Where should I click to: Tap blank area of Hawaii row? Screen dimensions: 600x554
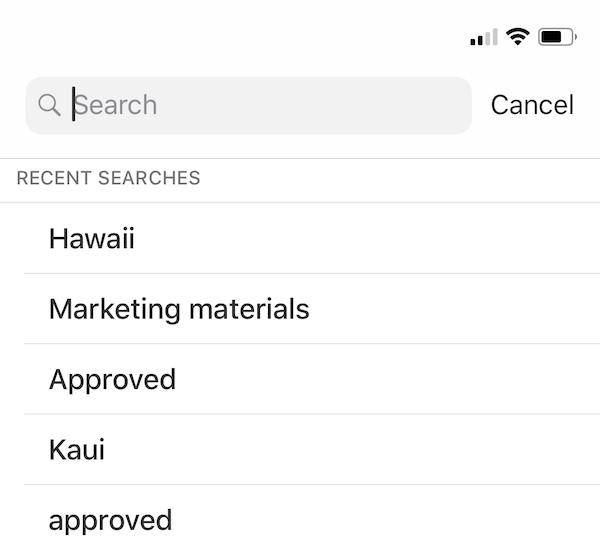pyautogui.click(x=364, y=238)
